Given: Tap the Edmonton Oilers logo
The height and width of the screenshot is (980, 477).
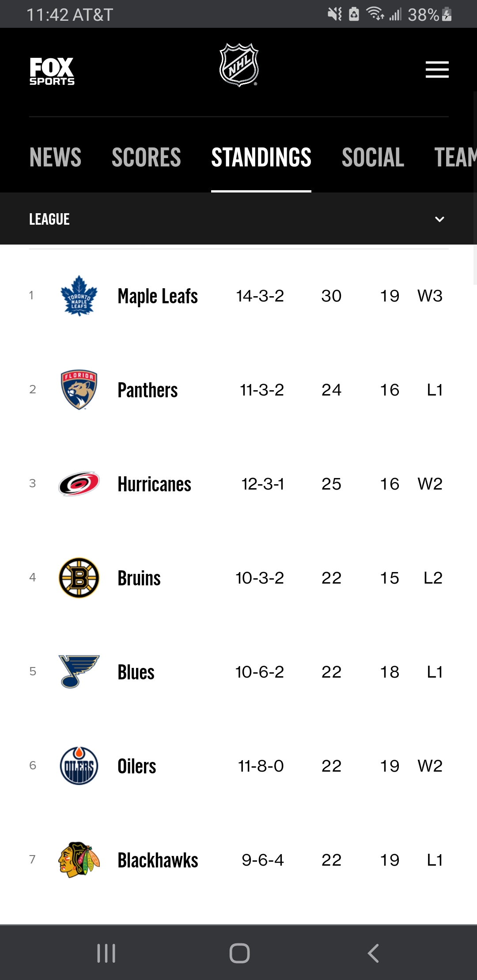Looking at the screenshot, I should [79, 765].
